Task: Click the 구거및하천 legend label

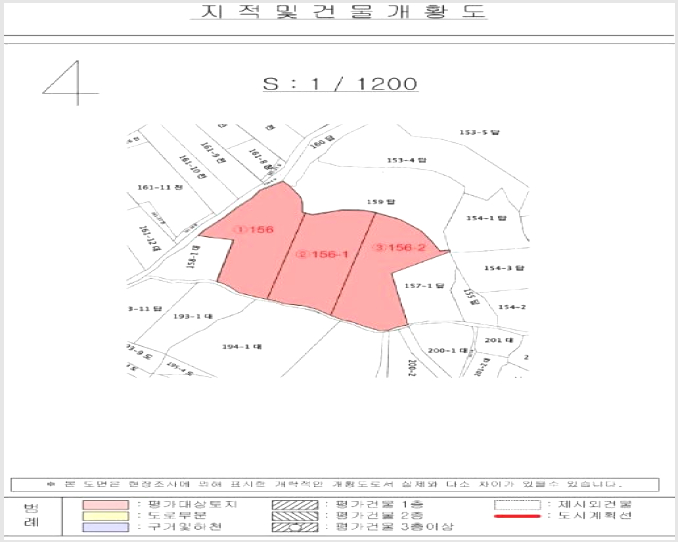Action: click(185, 527)
